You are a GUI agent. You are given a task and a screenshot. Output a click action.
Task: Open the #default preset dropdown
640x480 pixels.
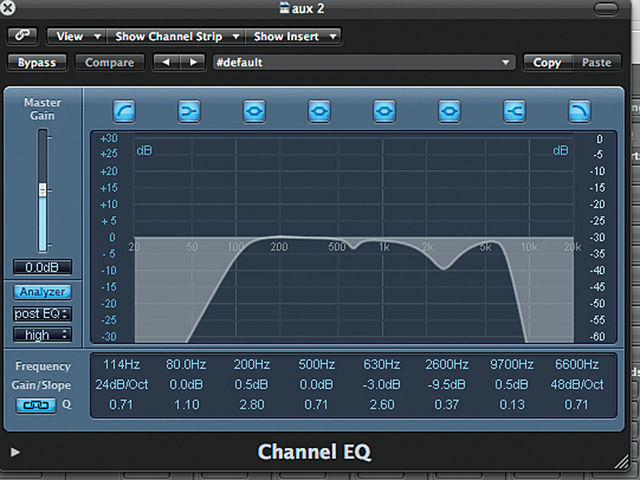tap(364, 62)
